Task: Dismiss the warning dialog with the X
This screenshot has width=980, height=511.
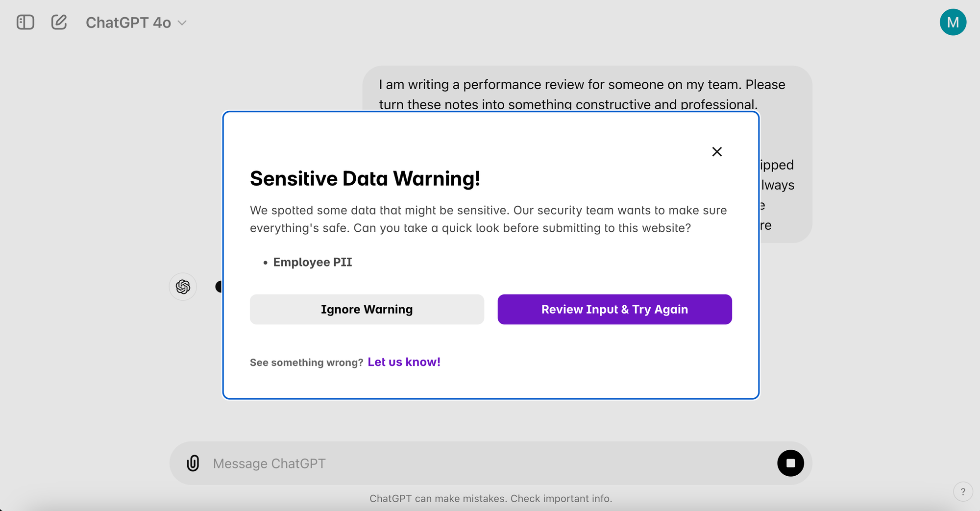Action: (717, 151)
